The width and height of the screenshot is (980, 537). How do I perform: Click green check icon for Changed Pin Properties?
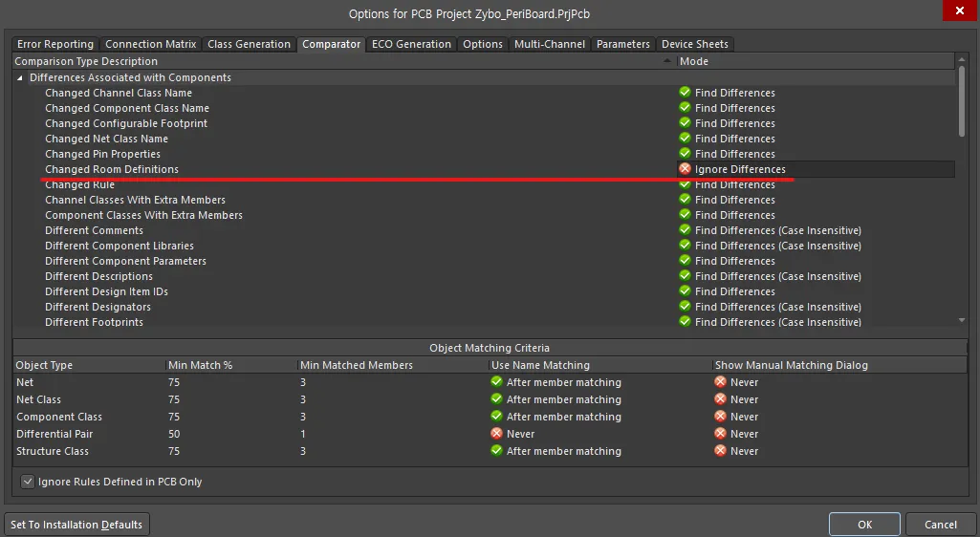click(685, 153)
